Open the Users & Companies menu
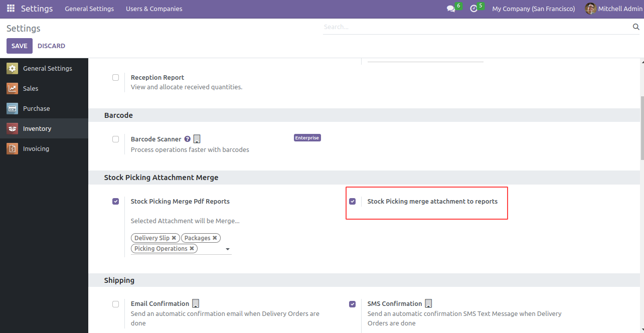Image resolution: width=644 pixels, height=333 pixels. click(x=153, y=9)
